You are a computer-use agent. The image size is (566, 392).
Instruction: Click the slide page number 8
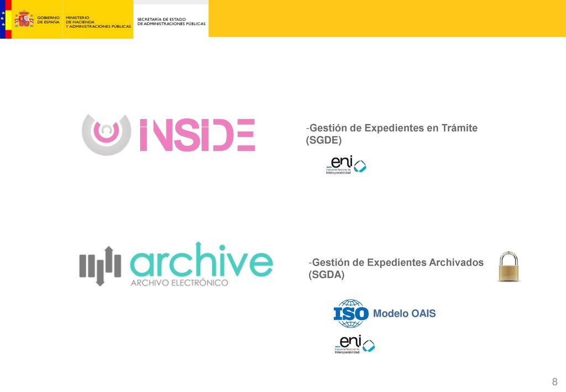(x=555, y=381)
